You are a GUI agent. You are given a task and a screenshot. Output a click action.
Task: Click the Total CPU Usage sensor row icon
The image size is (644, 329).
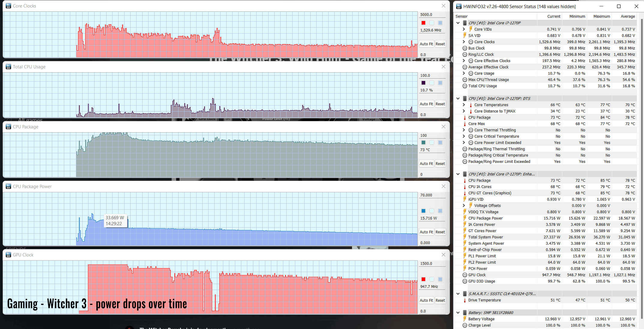[x=465, y=86]
